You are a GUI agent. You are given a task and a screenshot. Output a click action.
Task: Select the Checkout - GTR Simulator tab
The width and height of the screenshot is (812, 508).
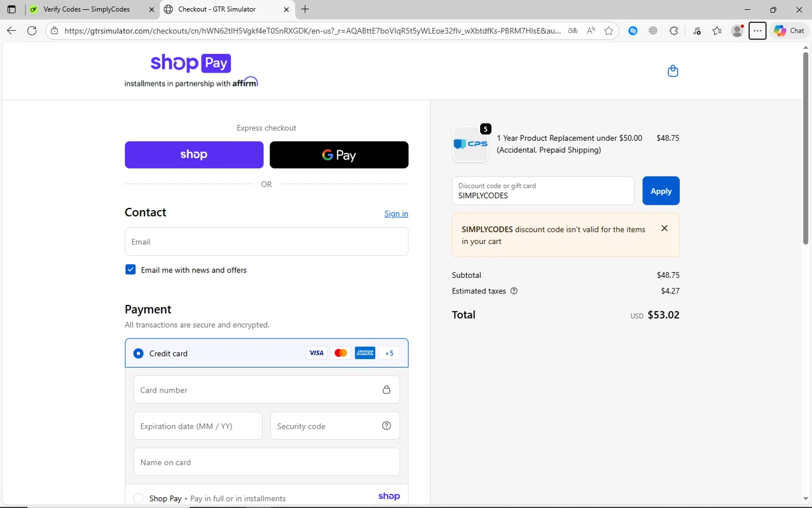tap(217, 9)
